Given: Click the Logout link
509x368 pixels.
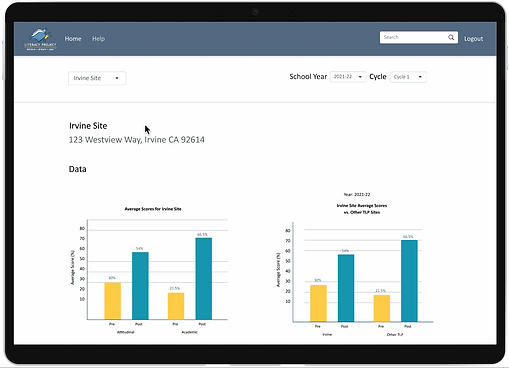Looking at the screenshot, I should click(x=473, y=39).
